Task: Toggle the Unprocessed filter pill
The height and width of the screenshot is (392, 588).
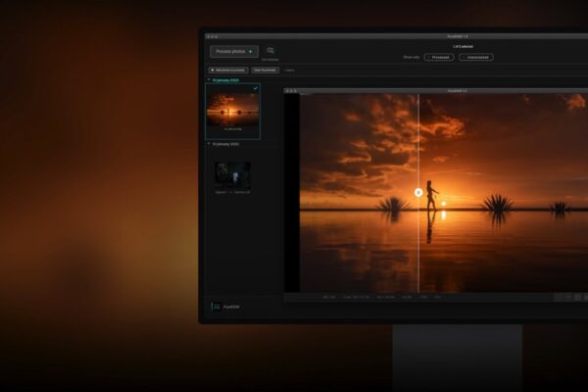Action: 476,58
